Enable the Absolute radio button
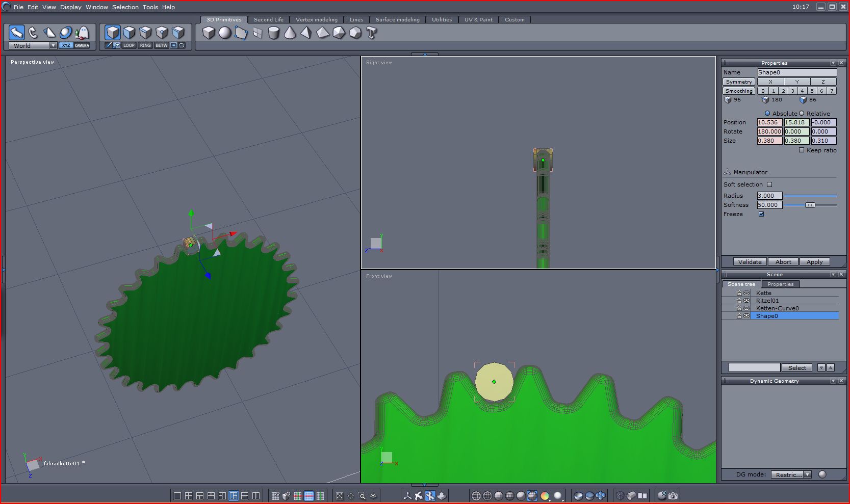850x504 pixels. tap(767, 113)
